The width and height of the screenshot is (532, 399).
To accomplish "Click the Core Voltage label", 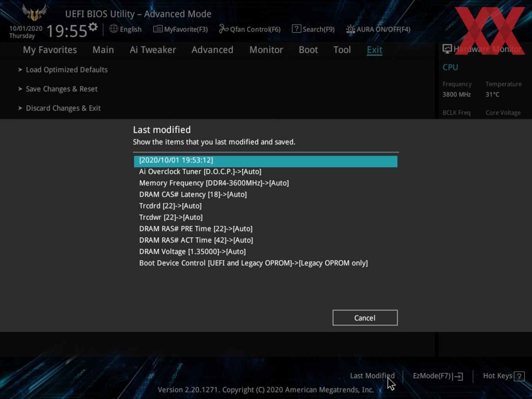I will pos(503,113).
